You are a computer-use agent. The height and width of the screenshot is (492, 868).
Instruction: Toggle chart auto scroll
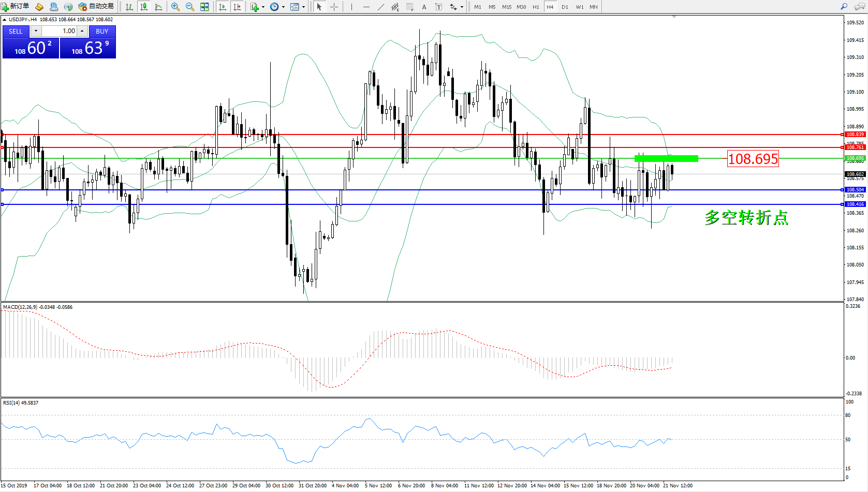pos(223,7)
